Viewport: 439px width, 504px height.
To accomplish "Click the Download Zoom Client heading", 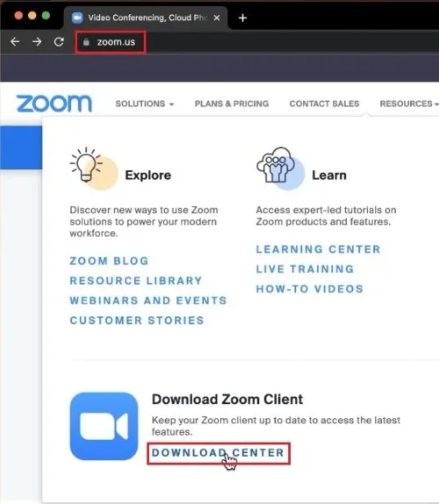I will [x=227, y=400].
